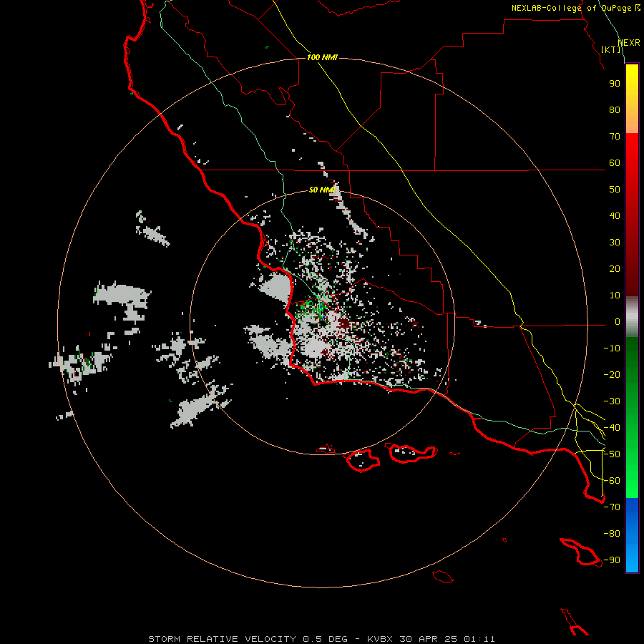This screenshot has width=644, height=644.
Task: Select the 90 value on the velocity scale
Action: click(x=615, y=84)
